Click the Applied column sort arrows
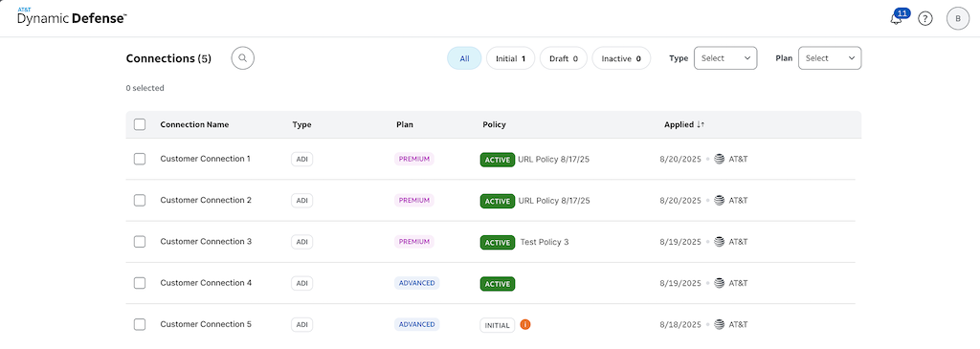Viewport: 980px width, 349px height. 701,125
